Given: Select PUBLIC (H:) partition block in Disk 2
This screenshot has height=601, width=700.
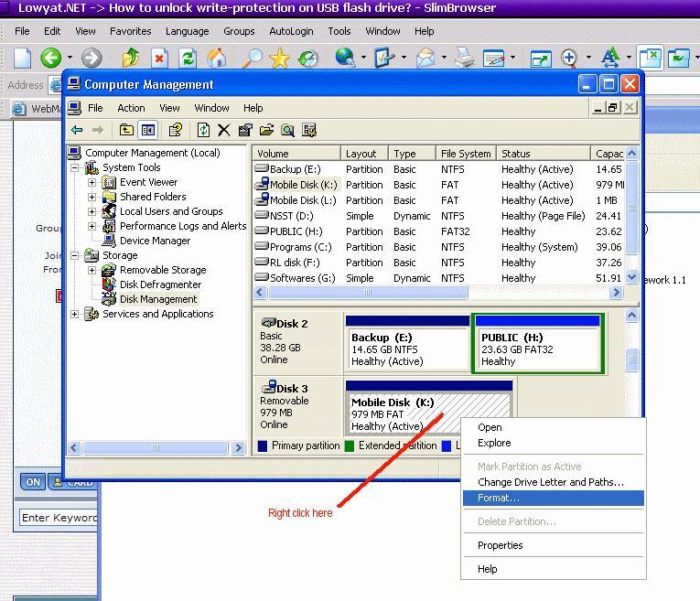Looking at the screenshot, I should click(x=537, y=344).
